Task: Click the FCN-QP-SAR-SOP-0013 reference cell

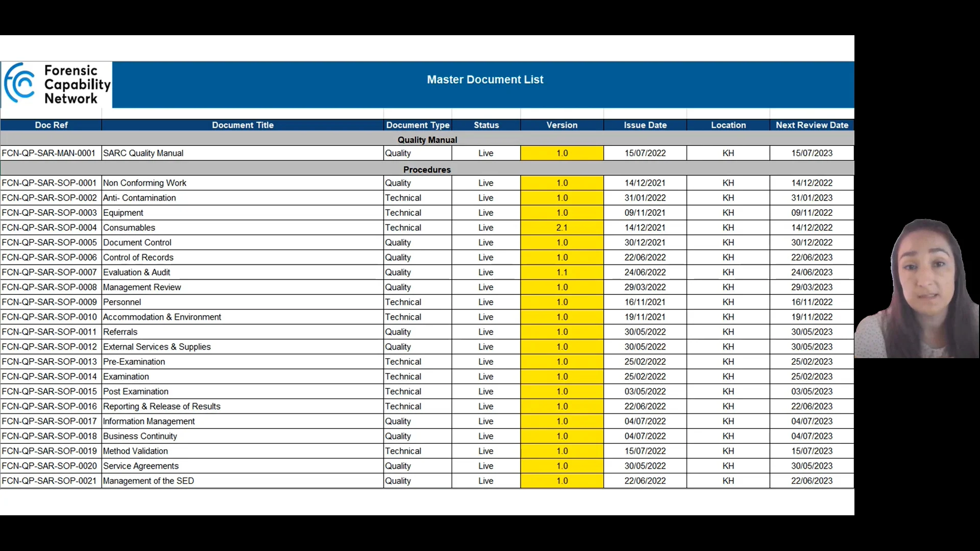Action: pyautogui.click(x=49, y=362)
